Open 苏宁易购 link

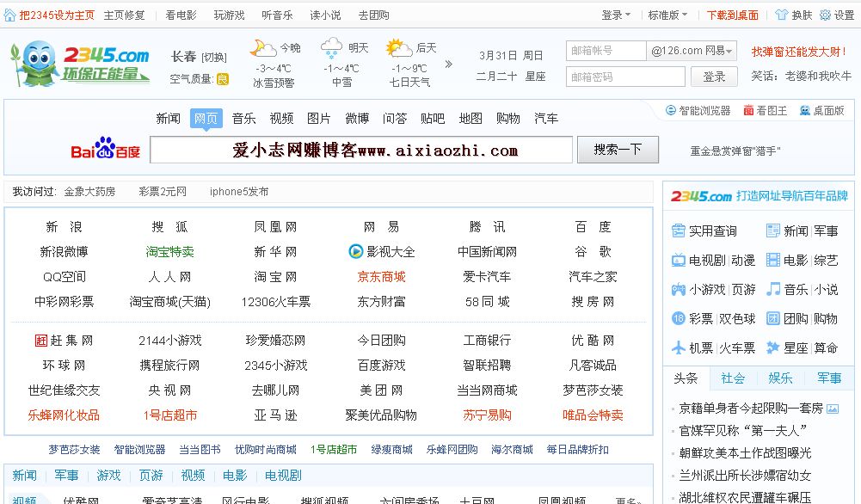click(x=487, y=415)
